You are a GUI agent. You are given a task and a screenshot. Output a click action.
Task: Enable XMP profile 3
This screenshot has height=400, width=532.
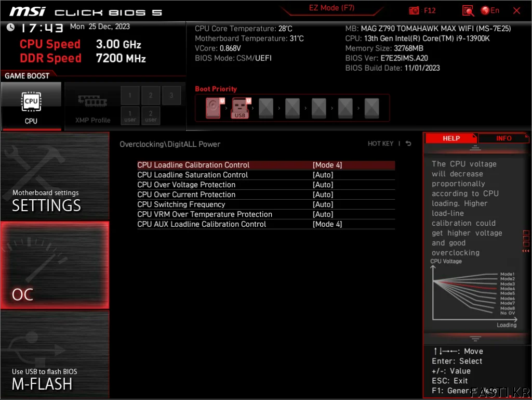click(x=171, y=95)
